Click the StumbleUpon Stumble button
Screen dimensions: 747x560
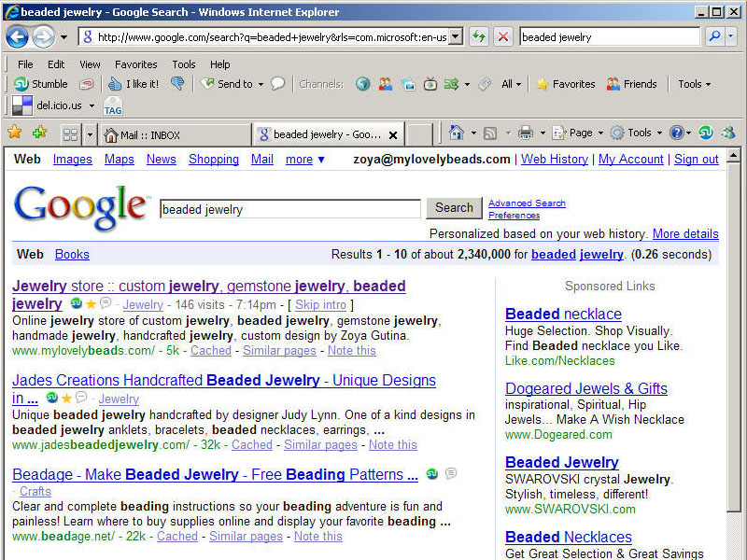[x=40, y=84]
